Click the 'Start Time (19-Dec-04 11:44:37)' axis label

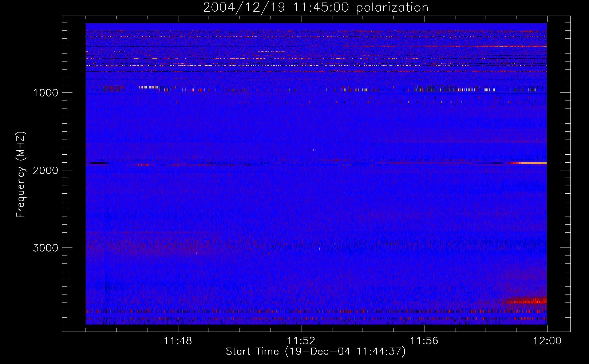[316, 352]
